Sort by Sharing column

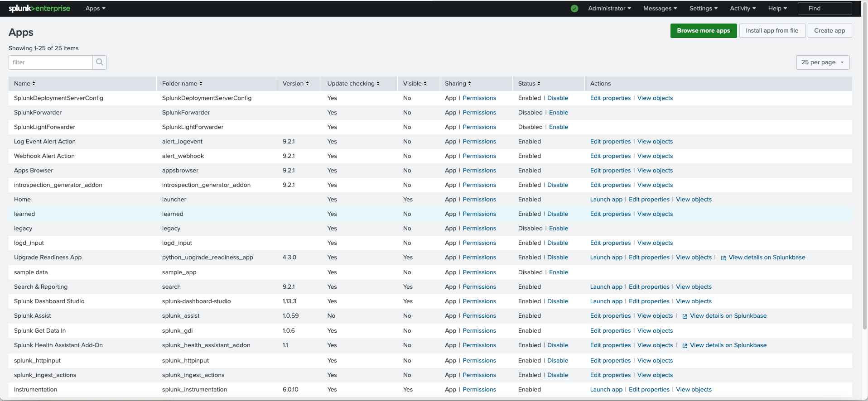[458, 84]
